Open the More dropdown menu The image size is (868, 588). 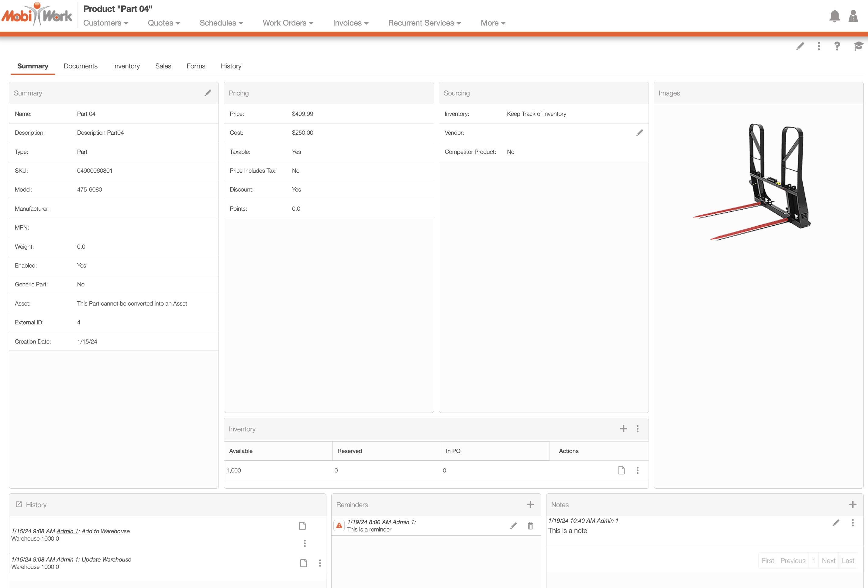coord(493,23)
